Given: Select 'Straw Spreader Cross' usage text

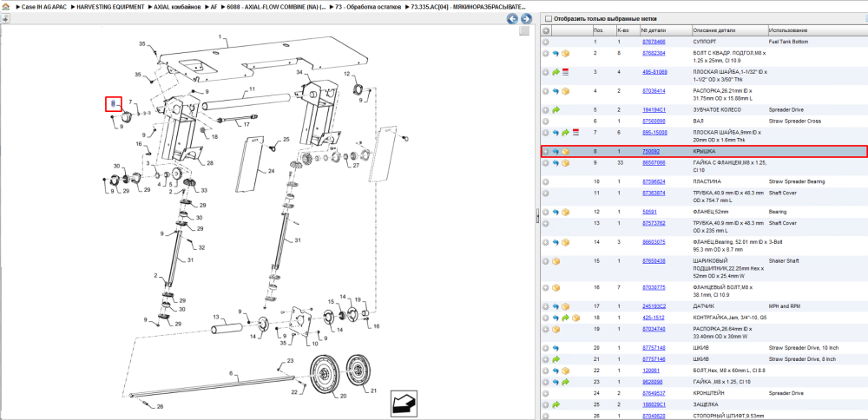Looking at the screenshot, I should (x=795, y=121).
